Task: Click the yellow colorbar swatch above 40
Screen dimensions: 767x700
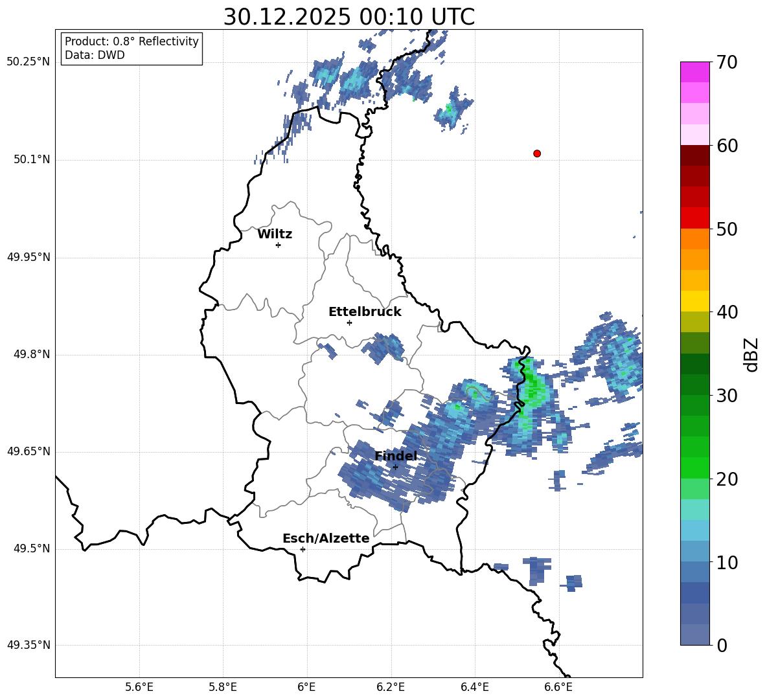Action: pos(694,301)
